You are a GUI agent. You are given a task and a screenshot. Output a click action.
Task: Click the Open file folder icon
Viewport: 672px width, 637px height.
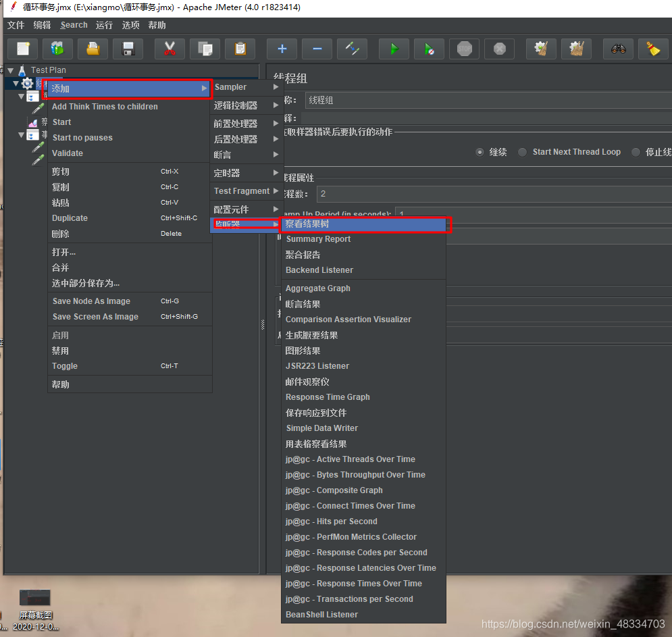(93, 49)
